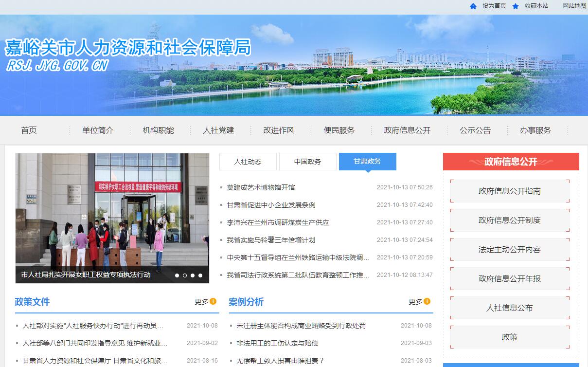Switch to the 中国政务 tab
The image size is (588, 367).
[x=307, y=162]
